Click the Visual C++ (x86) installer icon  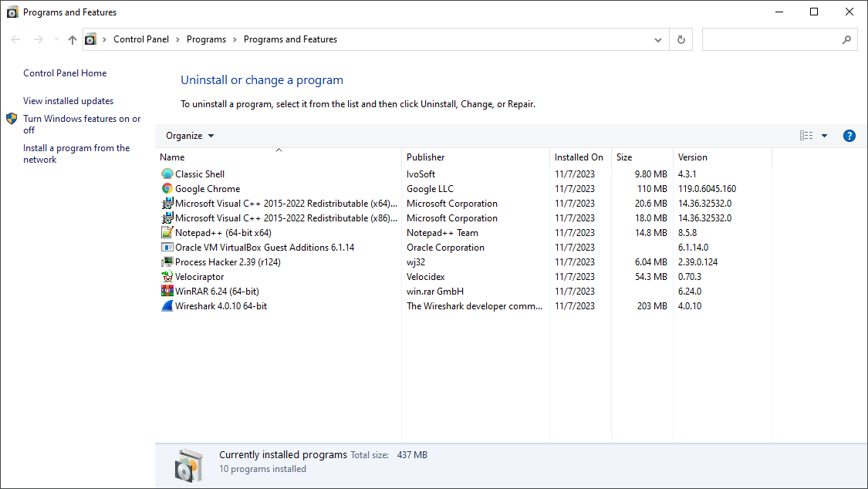167,218
